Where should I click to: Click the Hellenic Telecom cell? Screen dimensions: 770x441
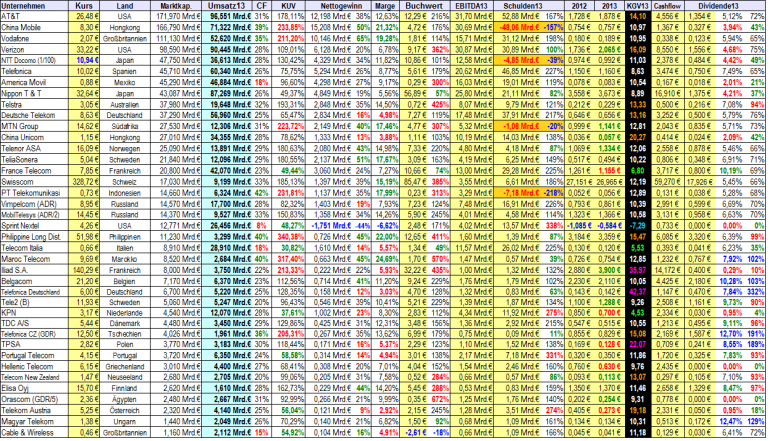tap(34, 366)
